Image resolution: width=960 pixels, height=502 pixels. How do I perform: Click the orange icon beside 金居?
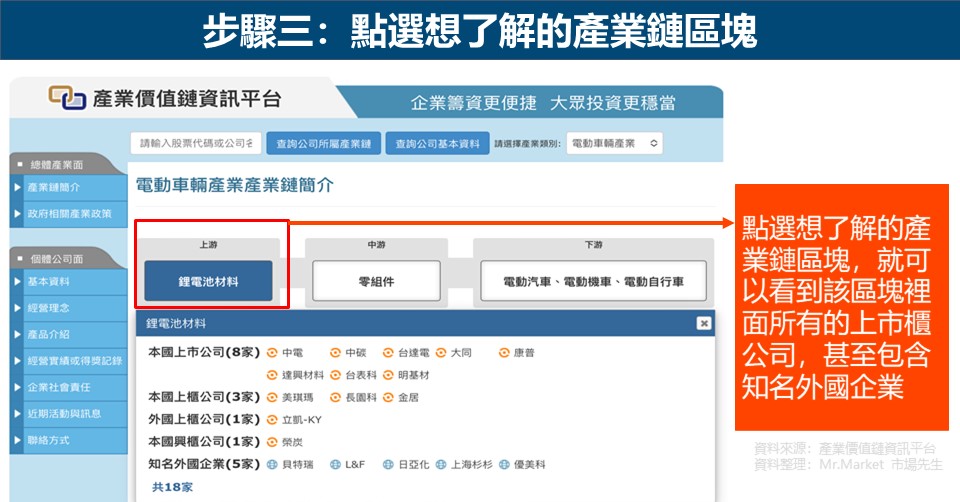click(388, 397)
